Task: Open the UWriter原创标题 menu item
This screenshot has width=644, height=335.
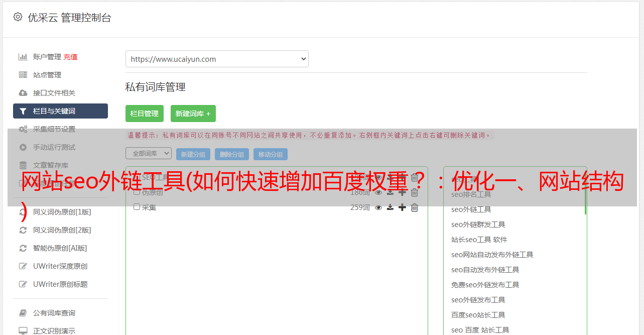Action: (x=60, y=284)
